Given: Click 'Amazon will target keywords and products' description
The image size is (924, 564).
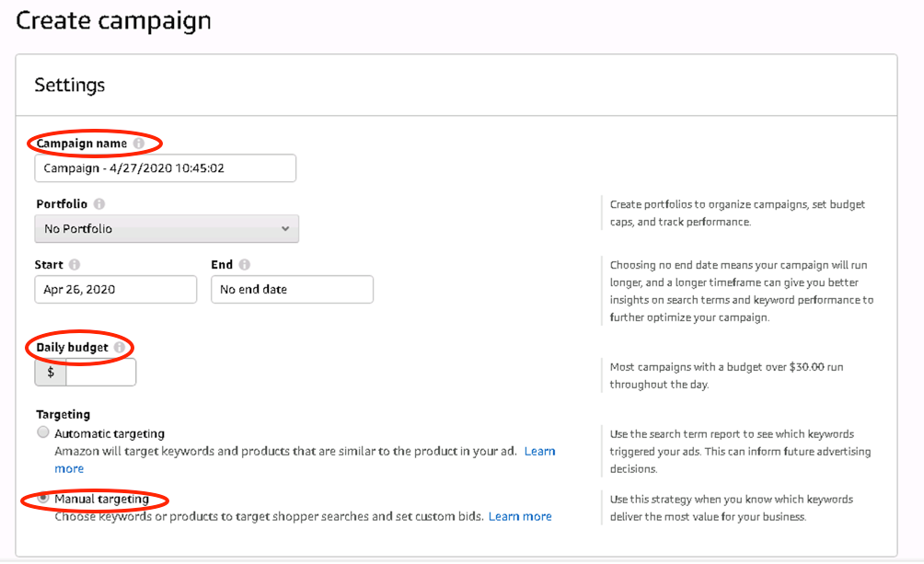Looking at the screenshot, I should point(286,452).
